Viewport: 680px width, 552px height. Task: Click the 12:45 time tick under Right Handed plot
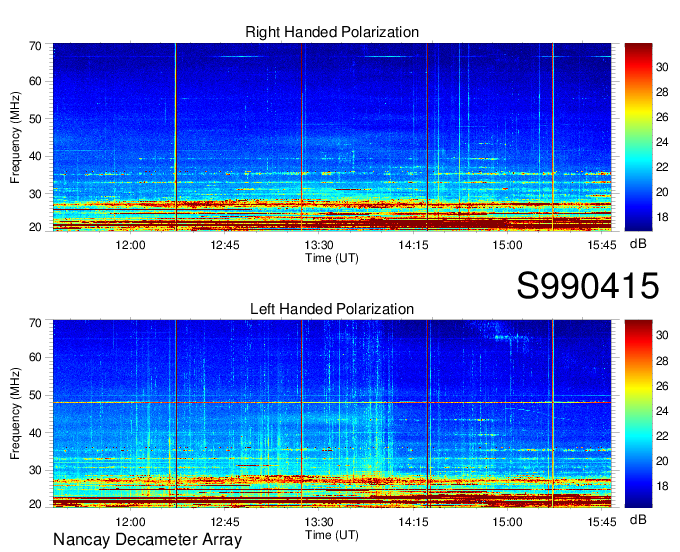tap(225, 245)
